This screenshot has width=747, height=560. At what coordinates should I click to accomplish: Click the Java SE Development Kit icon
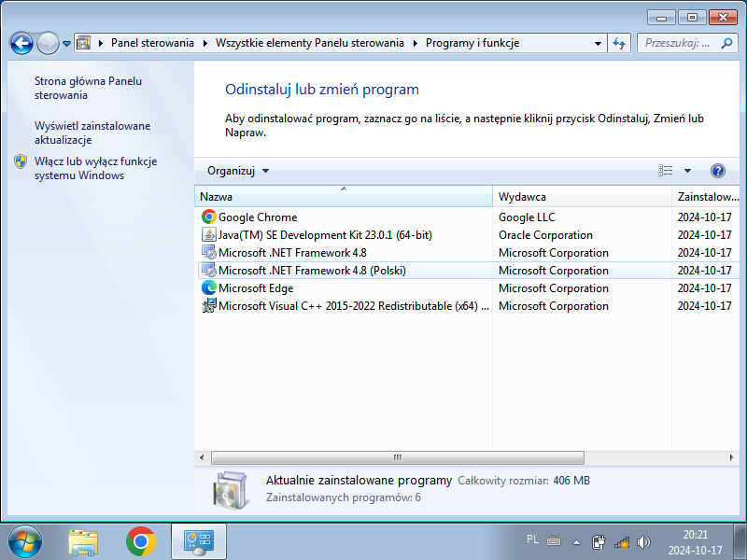click(x=209, y=234)
